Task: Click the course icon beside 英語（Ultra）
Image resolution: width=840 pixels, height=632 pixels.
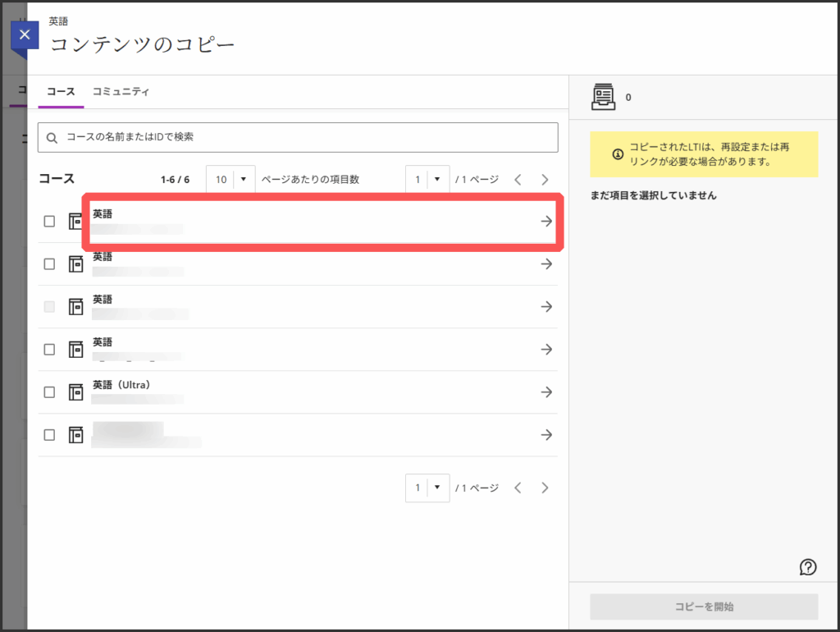Action: pos(75,392)
